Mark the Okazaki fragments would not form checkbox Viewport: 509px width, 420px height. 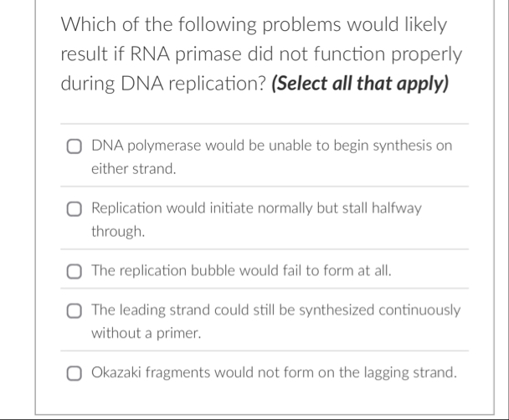pos(74,373)
